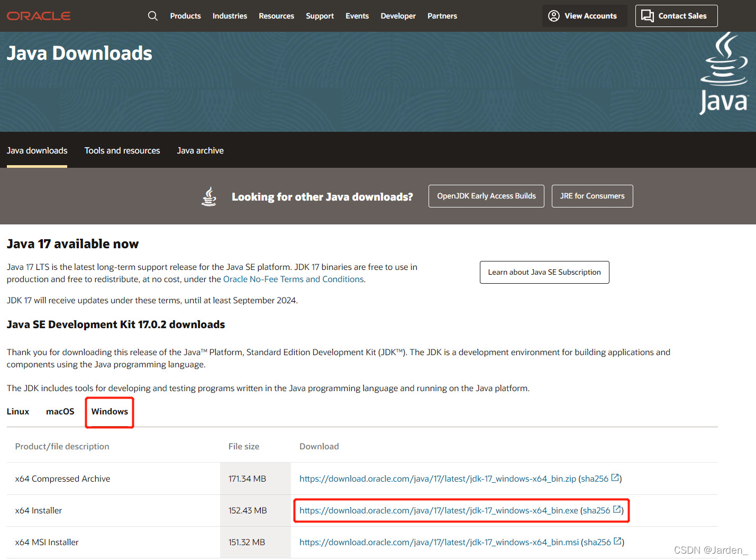
Task: Switch to Java archive tab
Action: pyautogui.click(x=201, y=150)
